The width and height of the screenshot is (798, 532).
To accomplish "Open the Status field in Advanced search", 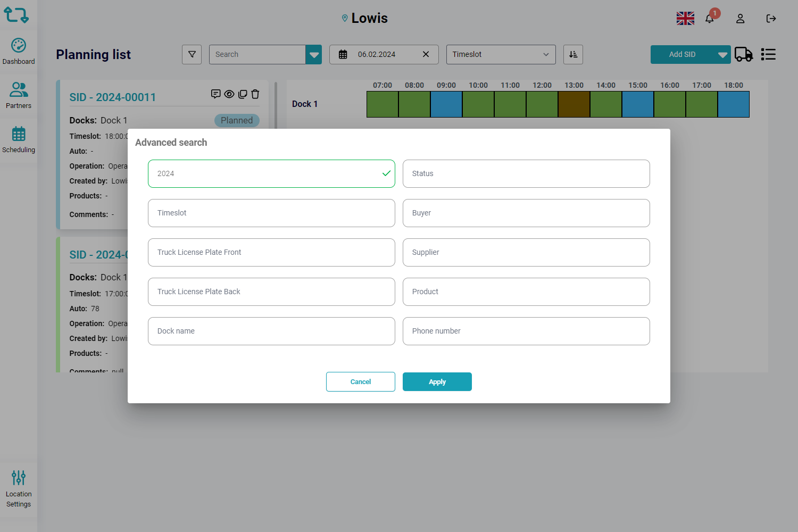I will click(526, 173).
